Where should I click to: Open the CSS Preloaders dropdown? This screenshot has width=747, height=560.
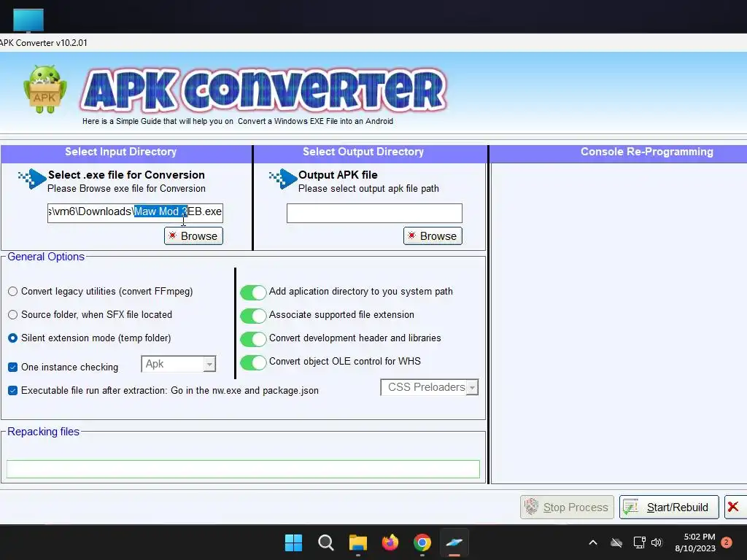429,388
